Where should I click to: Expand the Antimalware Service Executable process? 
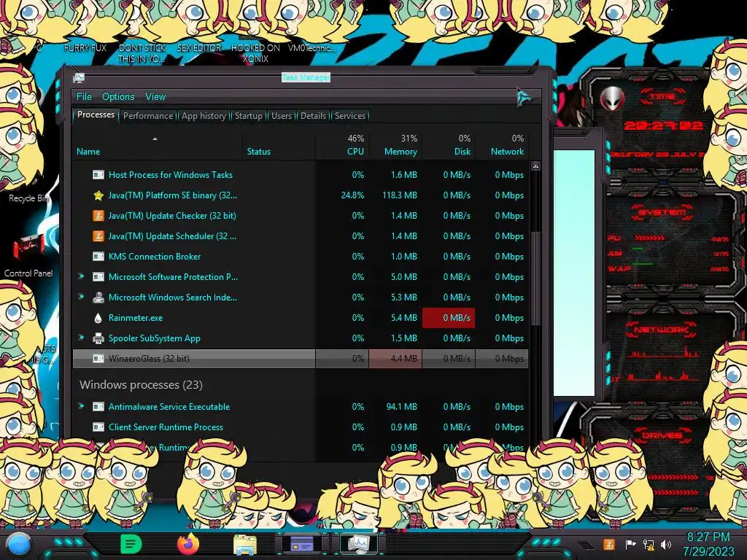81,406
